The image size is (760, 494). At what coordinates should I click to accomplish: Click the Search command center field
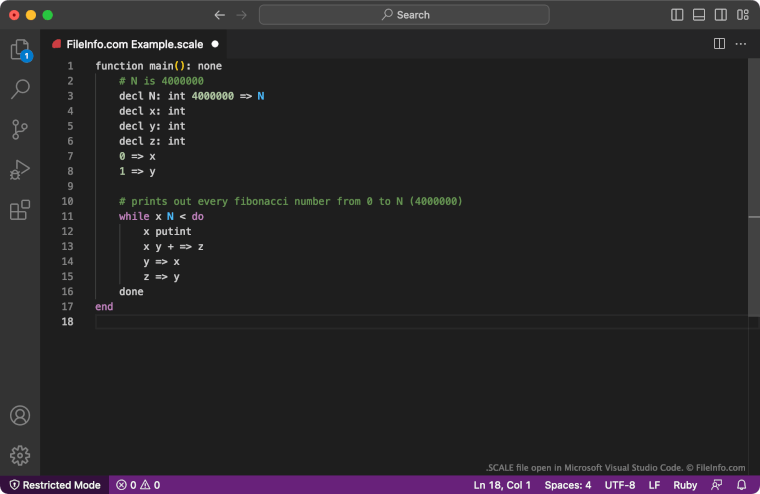pyautogui.click(x=404, y=15)
